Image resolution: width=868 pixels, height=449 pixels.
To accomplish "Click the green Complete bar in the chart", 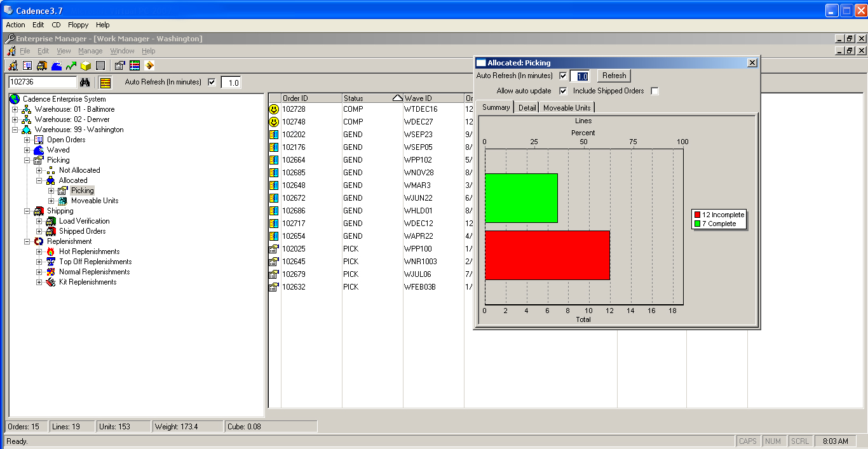I will coord(521,198).
